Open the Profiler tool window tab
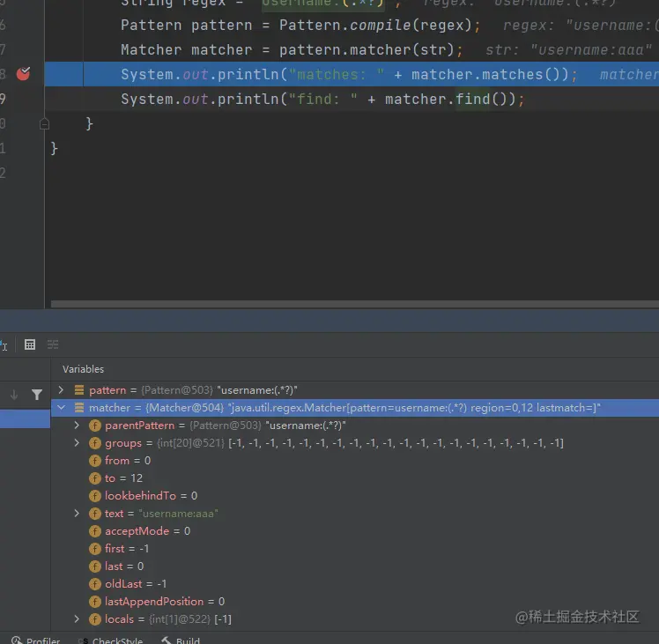Viewport: 659px width, 644px height. point(36,640)
